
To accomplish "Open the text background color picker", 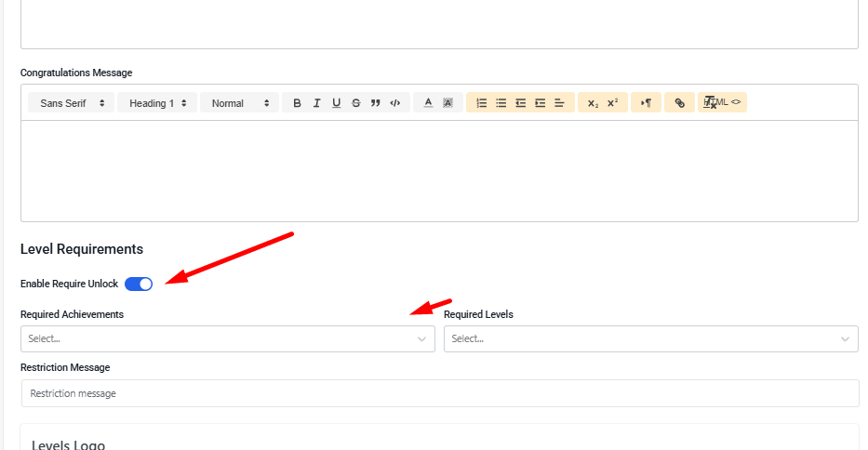I will (447, 103).
